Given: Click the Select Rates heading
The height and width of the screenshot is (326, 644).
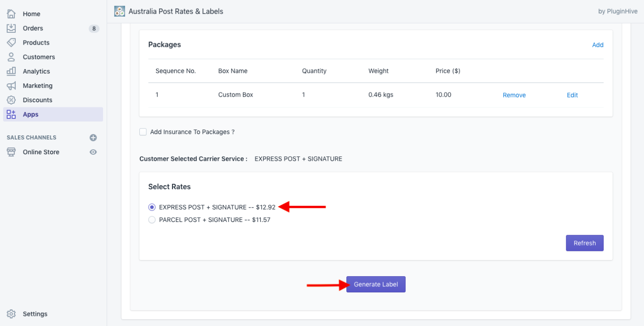Looking at the screenshot, I should point(169,186).
